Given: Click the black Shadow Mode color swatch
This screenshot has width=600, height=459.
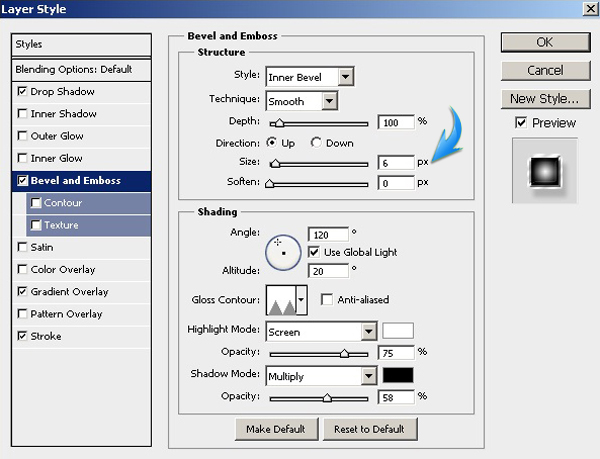Looking at the screenshot, I should [x=398, y=377].
